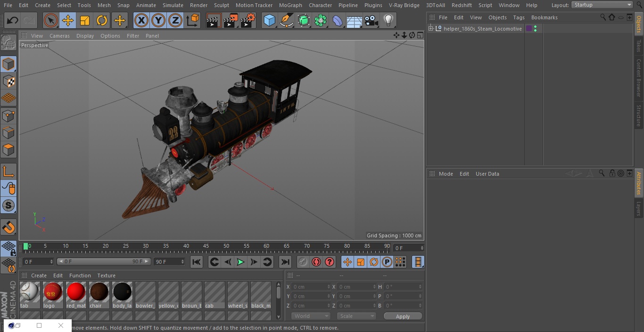Viewport: 644px width, 332px height.
Task: Click the X position input field
Action: pyautogui.click(x=310, y=287)
